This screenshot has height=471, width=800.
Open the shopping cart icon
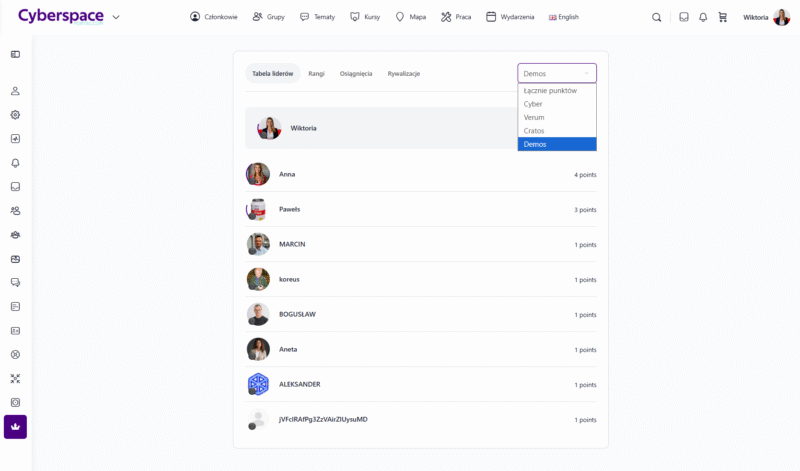click(723, 17)
